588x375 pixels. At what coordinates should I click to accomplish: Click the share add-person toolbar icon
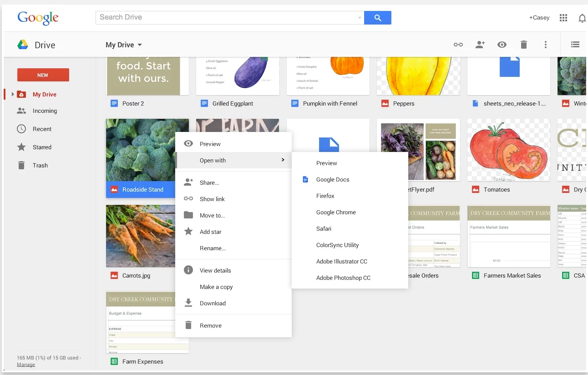(480, 45)
